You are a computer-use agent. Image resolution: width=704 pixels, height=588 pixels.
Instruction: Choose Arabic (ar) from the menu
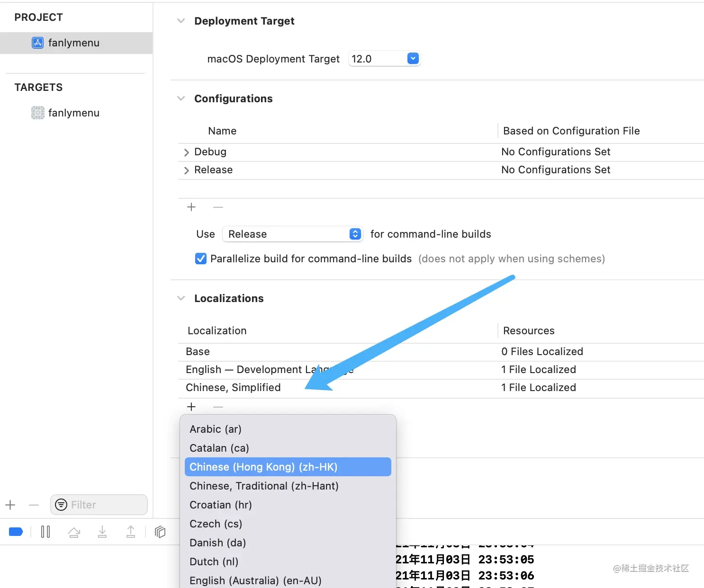pos(288,429)
